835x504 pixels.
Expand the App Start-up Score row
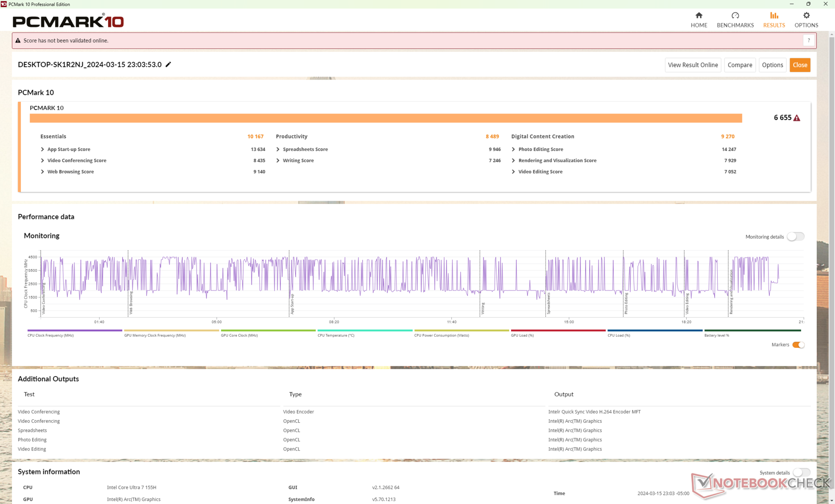(x=43, y=149)
